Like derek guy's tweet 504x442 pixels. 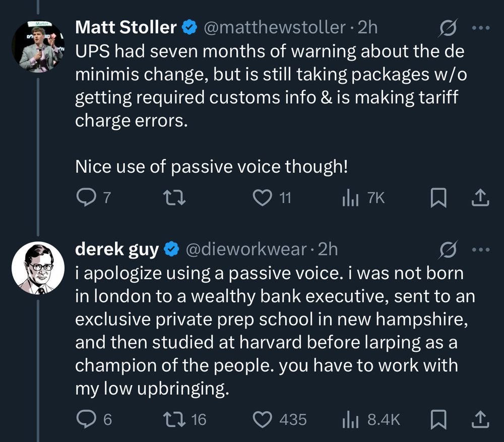pyautogui.click(x=262, y=419)
